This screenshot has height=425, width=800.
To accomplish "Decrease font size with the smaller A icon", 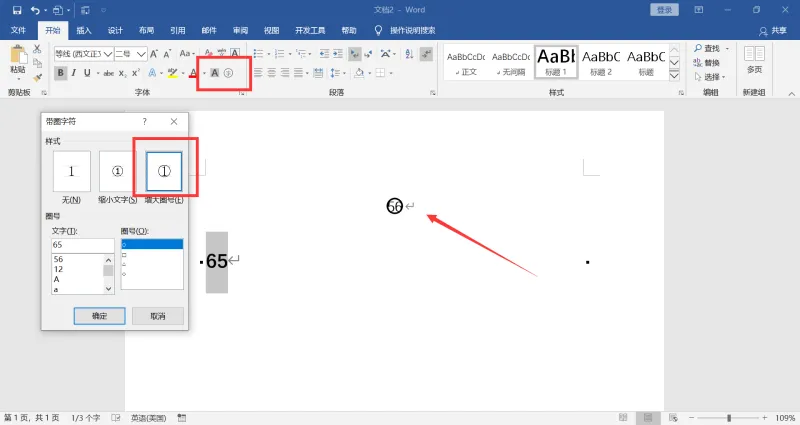I will (167, 54).
